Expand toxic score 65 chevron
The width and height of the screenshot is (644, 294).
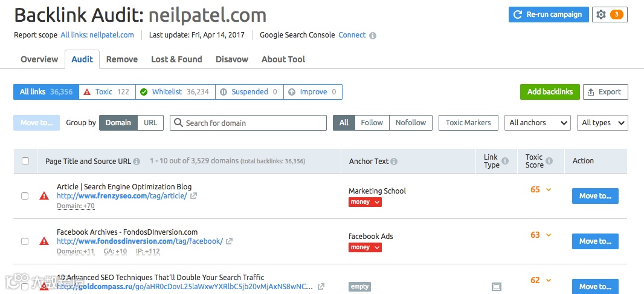(549, 189)
